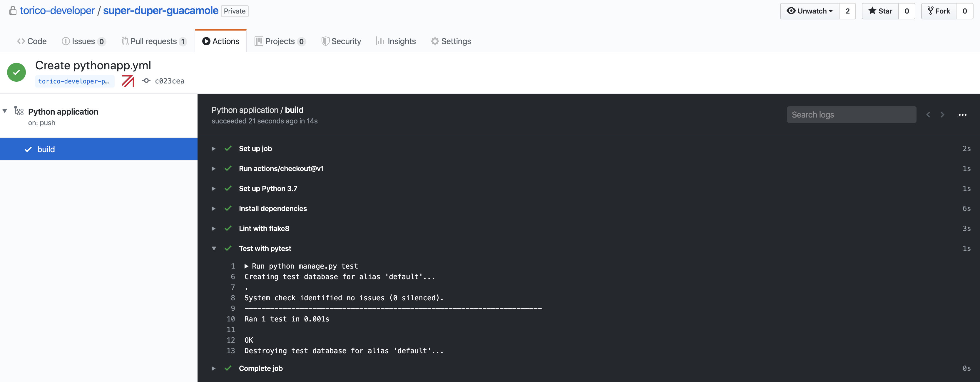Image resolution: width=980 pixels, height=382 pixels.
Task: Click the red striped user avatar
Action: click(x=128, y=81)
